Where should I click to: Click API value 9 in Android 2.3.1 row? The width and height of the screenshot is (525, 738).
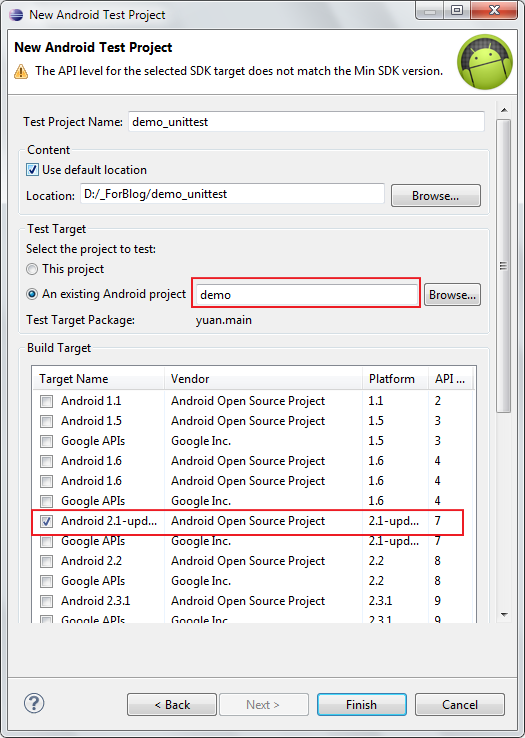(438, 601)
